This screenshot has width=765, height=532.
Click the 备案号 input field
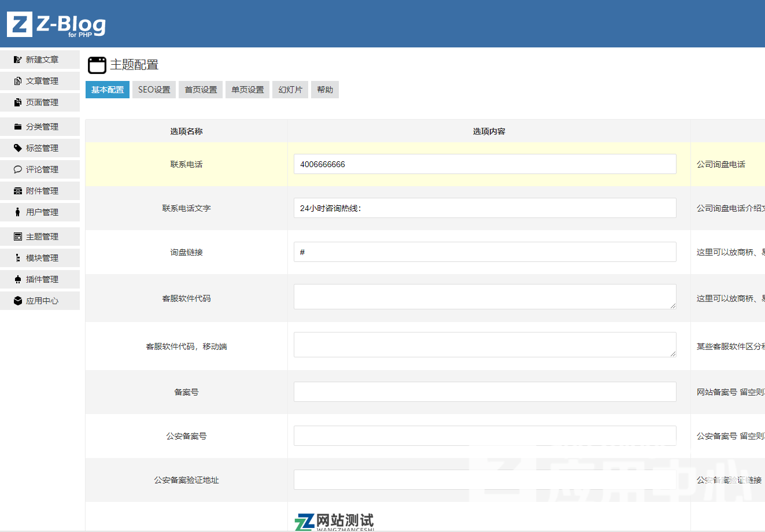485,392
